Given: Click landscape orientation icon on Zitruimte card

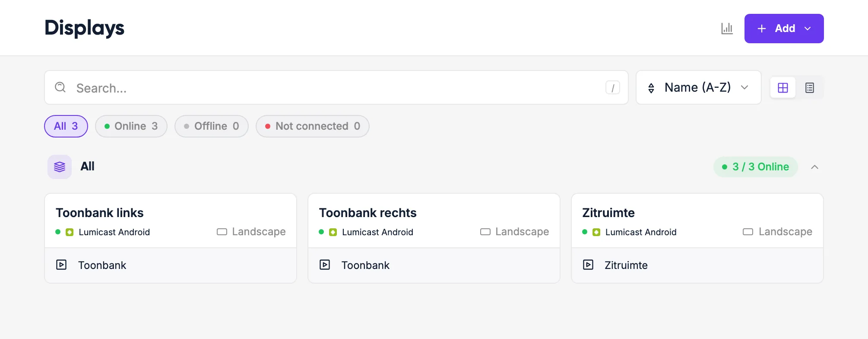Looking at the screenshot, I should (748, 232).
